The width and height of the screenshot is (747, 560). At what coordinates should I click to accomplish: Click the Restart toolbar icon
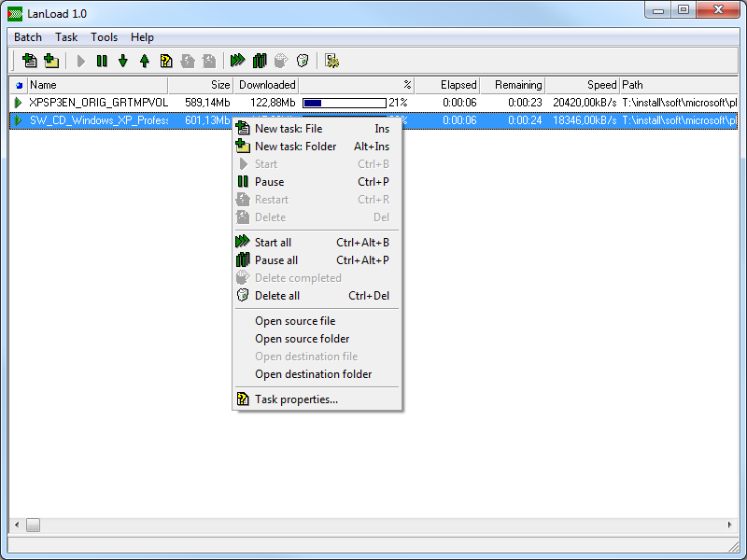(188, 61)
